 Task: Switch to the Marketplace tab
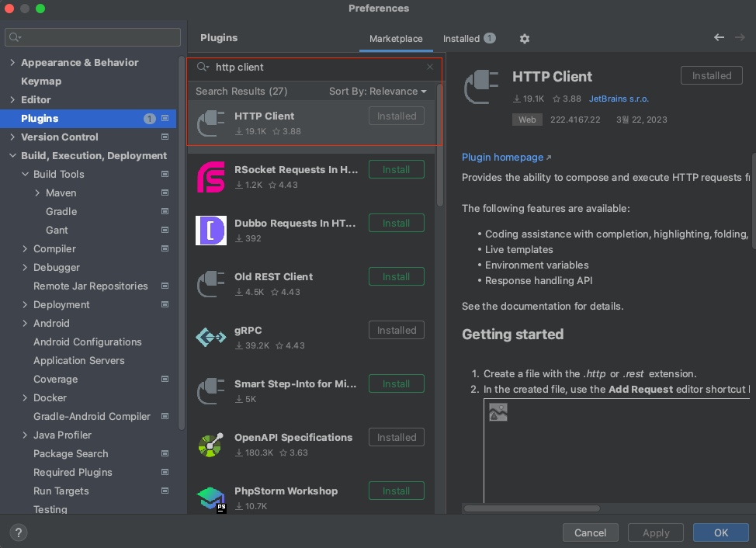pos(396,39)
